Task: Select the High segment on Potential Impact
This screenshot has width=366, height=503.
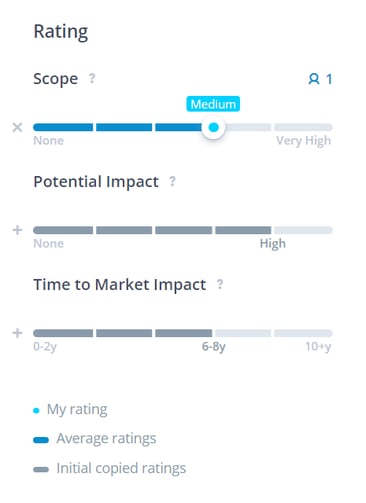Action: click(x=243, y=230)
